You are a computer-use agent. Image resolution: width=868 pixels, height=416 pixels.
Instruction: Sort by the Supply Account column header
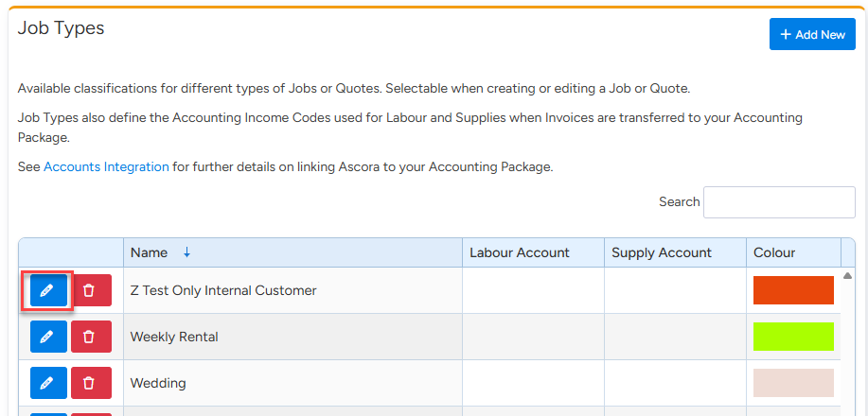click(x=662, y=252)
